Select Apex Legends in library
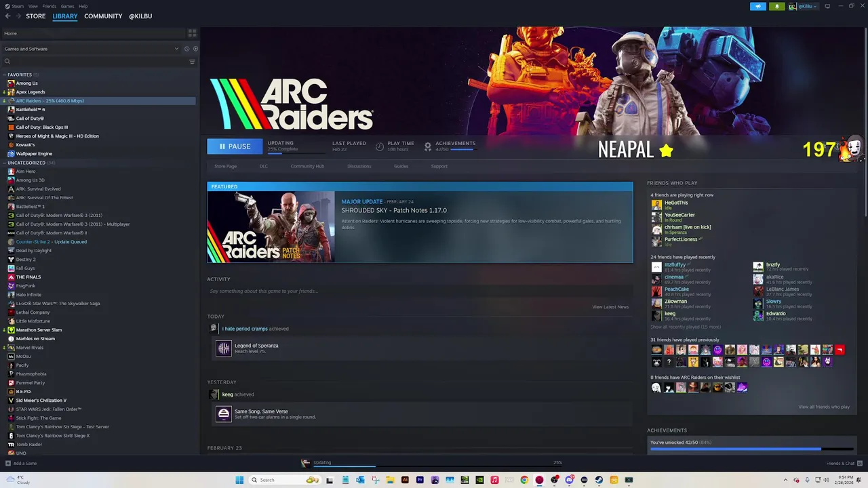The height and width of the screenshot is (488, 868). [x=31, y=92]
